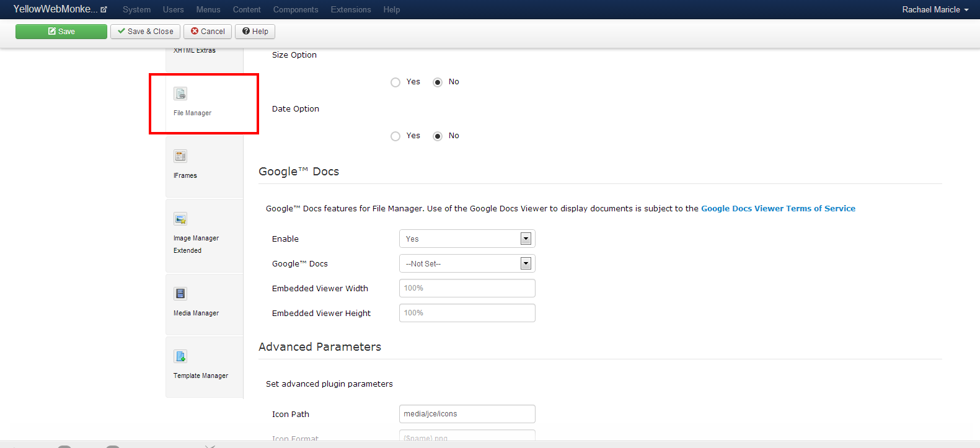Click the Cancel button

click(208, 32)
